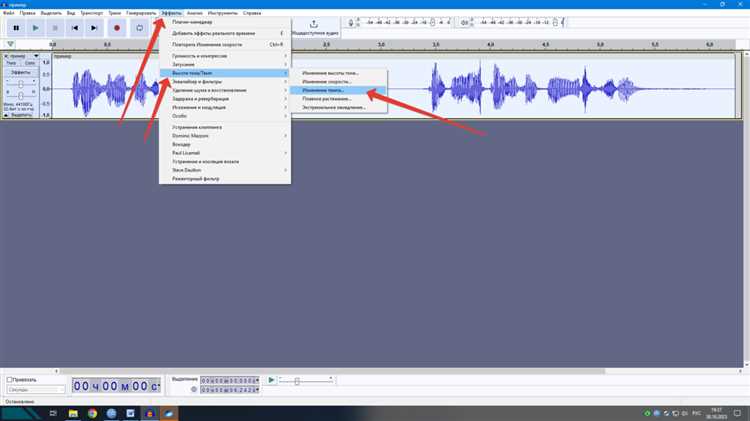Screen dimensions: 750x421
Task: Select Устранение и изоляция вокала effect
Action: [225, 162]
